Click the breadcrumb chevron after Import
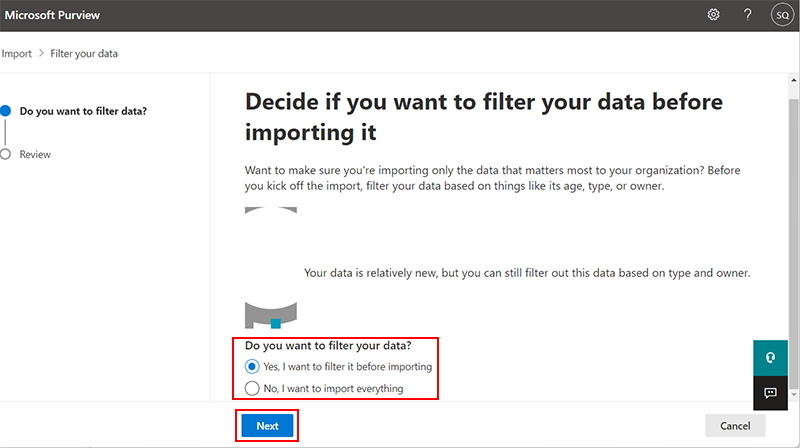The height and width of the screenshot is (448, 800). coord(41,53)
